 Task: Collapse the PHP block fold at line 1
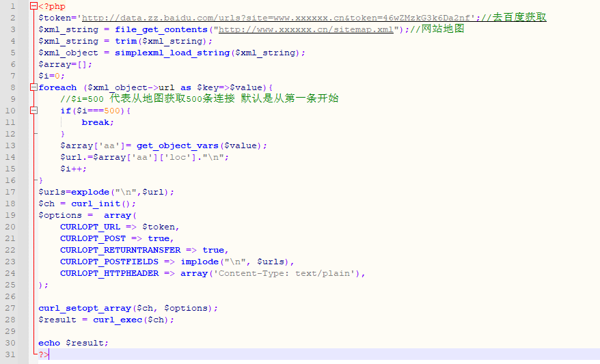pos(33,6)
